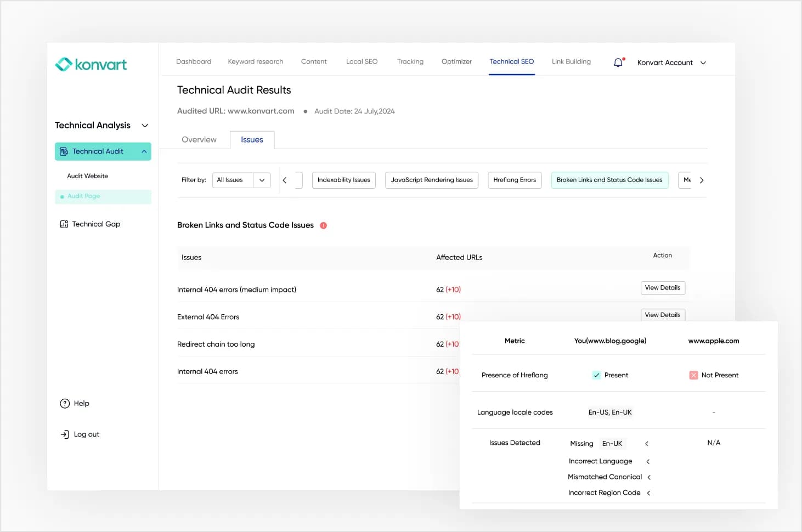Open the Tracking tab
802x532 pixels.
click(x=410, y=61)
